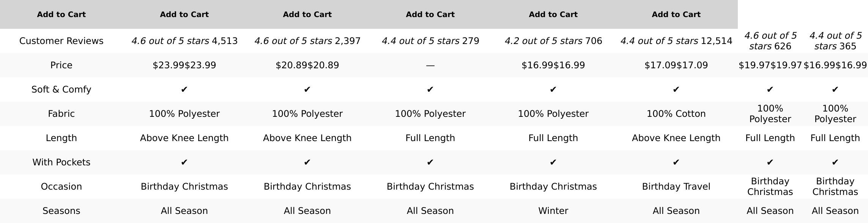The height and width of the screenshot is (223, 868).
Task: View the 12,514 customer reviews rating
Action: (676, 41)
